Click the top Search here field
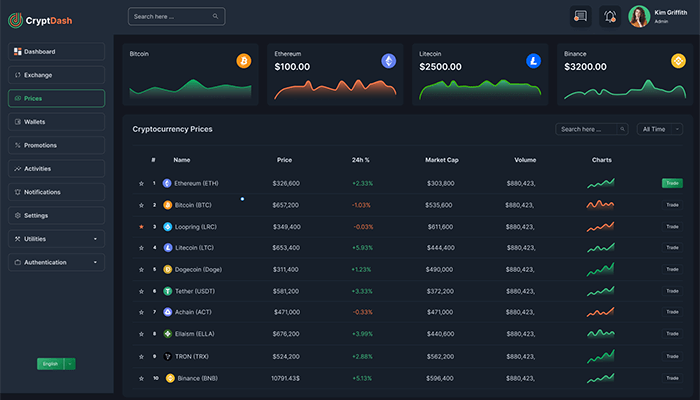The height and width of the screenshot is (400, 700). (x=176, y=17)
